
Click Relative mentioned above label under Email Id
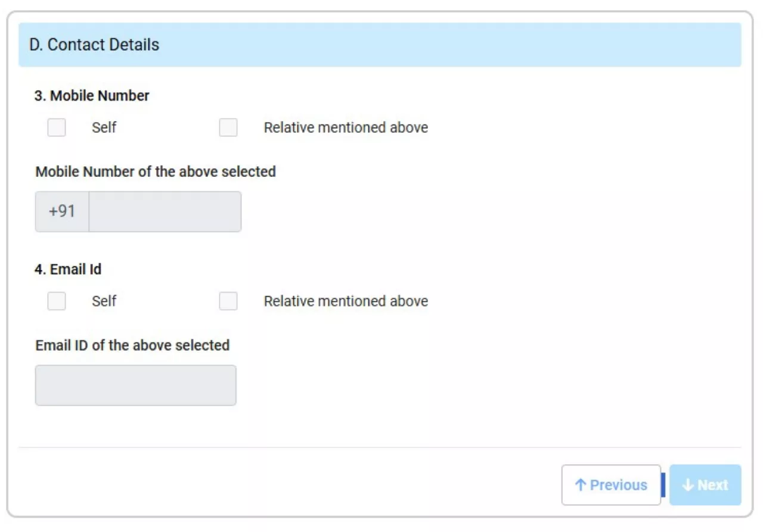pos(346,301)
